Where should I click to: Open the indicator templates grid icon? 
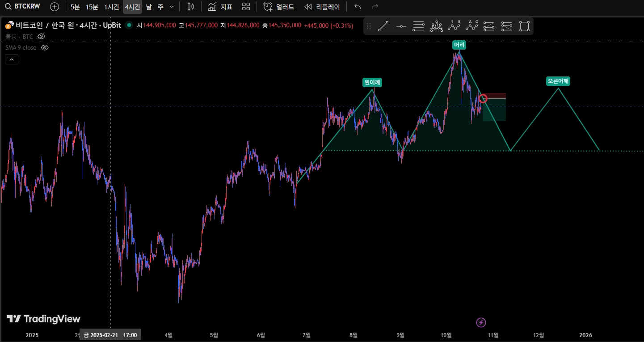tap(246, 7)
